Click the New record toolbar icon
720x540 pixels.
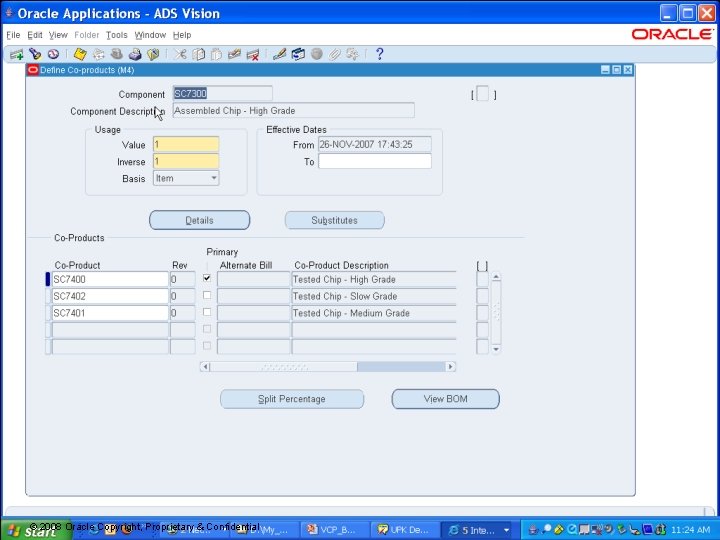pos(17,55)
